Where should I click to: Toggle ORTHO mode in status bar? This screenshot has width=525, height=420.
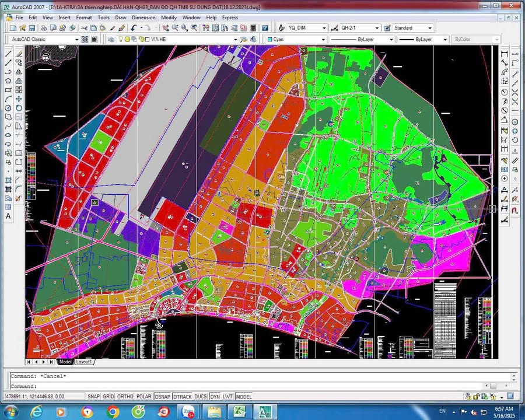coord(125,397)
